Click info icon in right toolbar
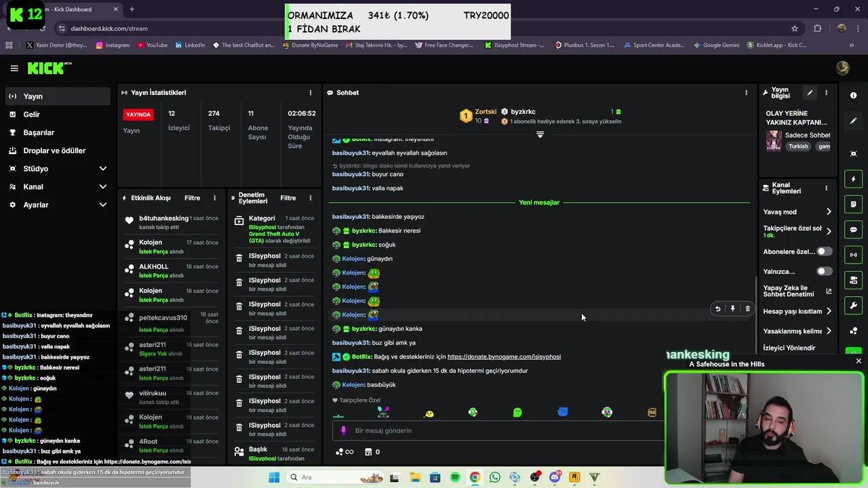The height and width of the screenshot is (488, 868). tap(853, 96)
